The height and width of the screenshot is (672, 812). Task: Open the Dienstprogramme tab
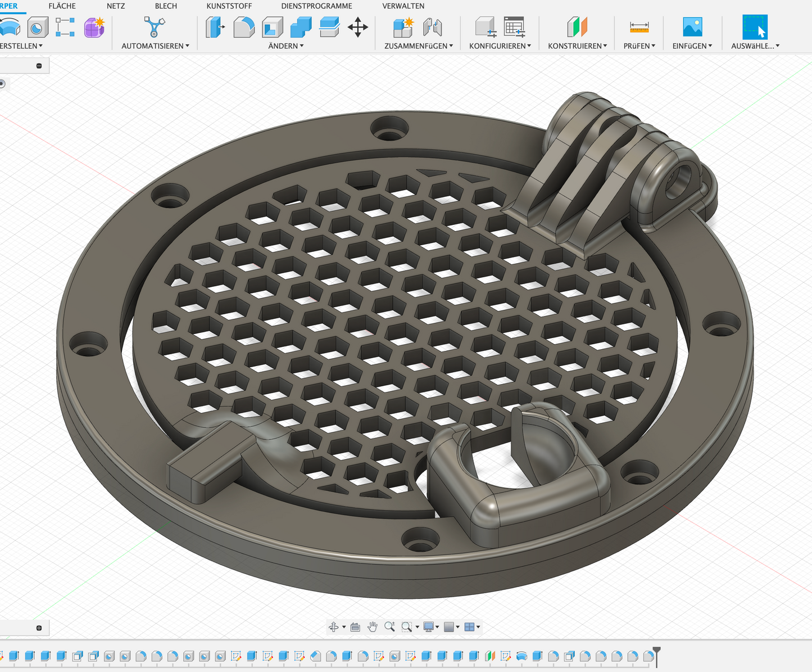click(x=316, y=6)
